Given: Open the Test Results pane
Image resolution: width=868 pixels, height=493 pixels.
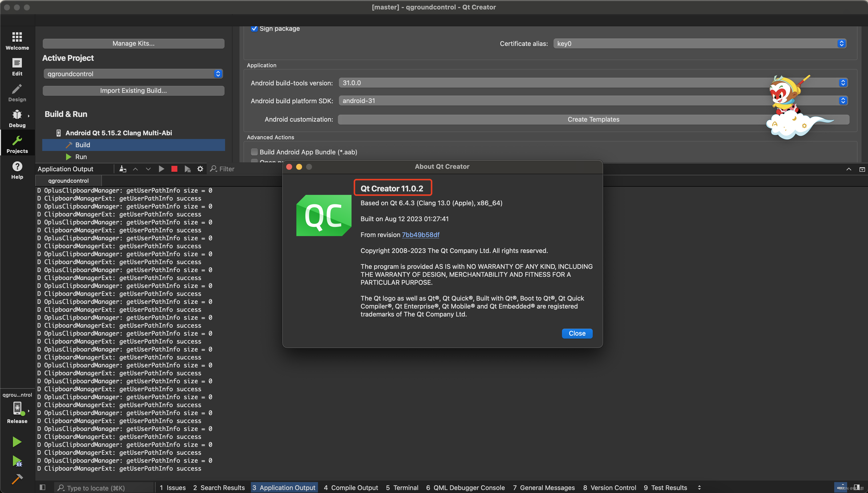Looking at the screenshot, I should pyautogui.click(x=665, y=488).
